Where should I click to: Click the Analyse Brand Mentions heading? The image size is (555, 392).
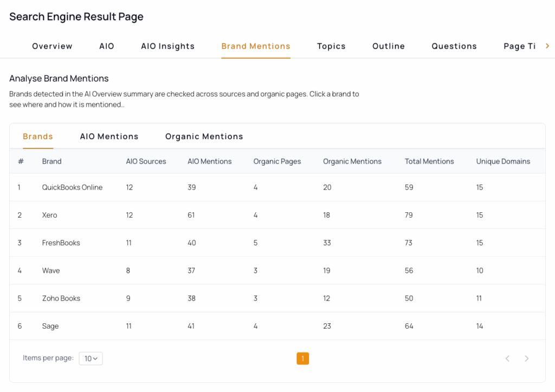click(59, 79)
